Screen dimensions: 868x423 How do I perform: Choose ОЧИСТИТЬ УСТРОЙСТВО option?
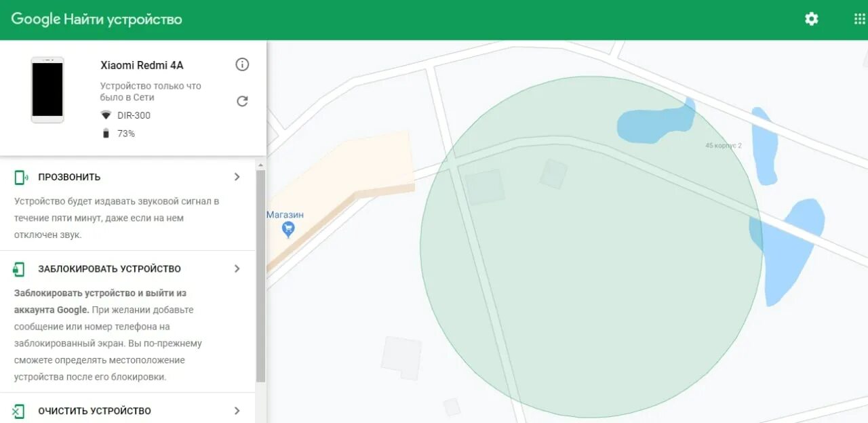click(x=94, y=411)
